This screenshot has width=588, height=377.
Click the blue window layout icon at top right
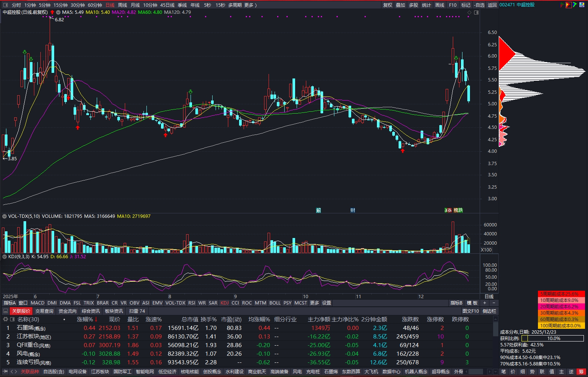582,5
